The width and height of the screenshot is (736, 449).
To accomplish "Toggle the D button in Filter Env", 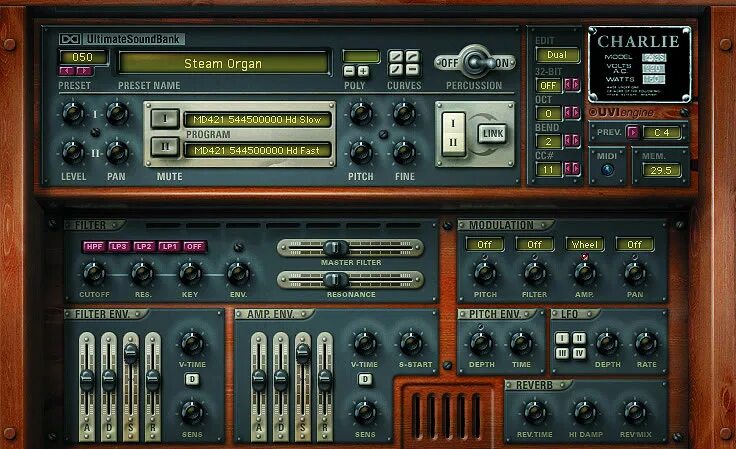I will pyautogui.click(x=192, y=379).
